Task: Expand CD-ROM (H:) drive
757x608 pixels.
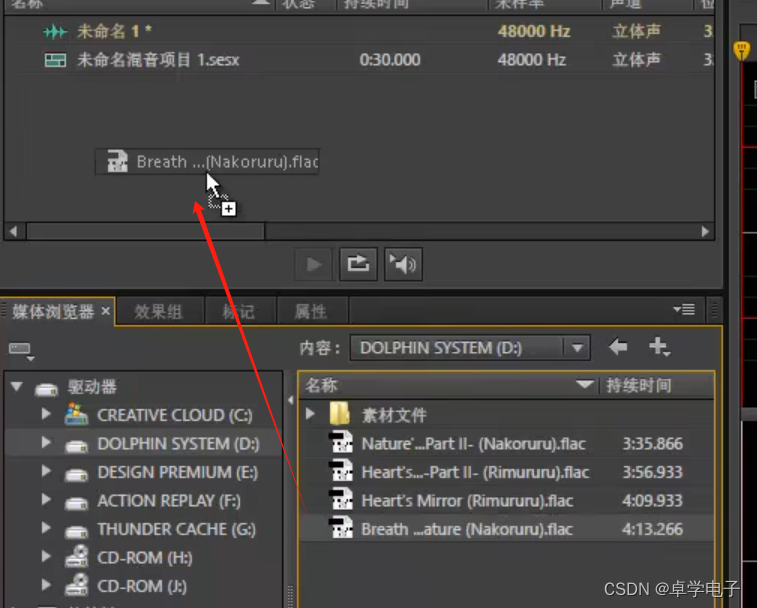Action: [x=46, y=556]
